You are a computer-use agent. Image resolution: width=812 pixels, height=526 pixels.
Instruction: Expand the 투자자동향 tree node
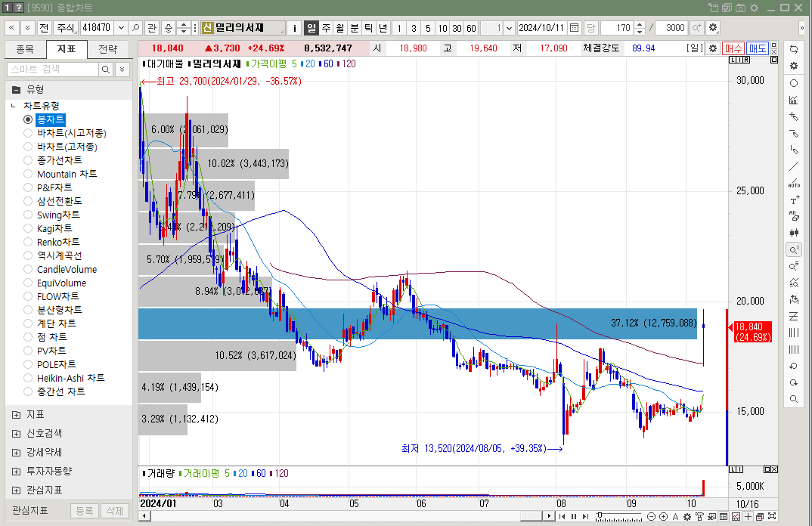[x=16, y=471]
